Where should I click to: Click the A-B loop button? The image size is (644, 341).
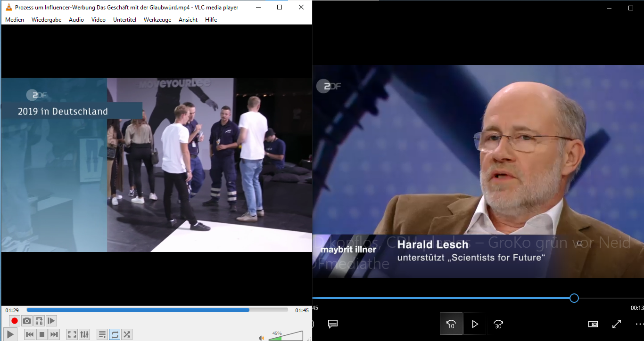point(39,321)
